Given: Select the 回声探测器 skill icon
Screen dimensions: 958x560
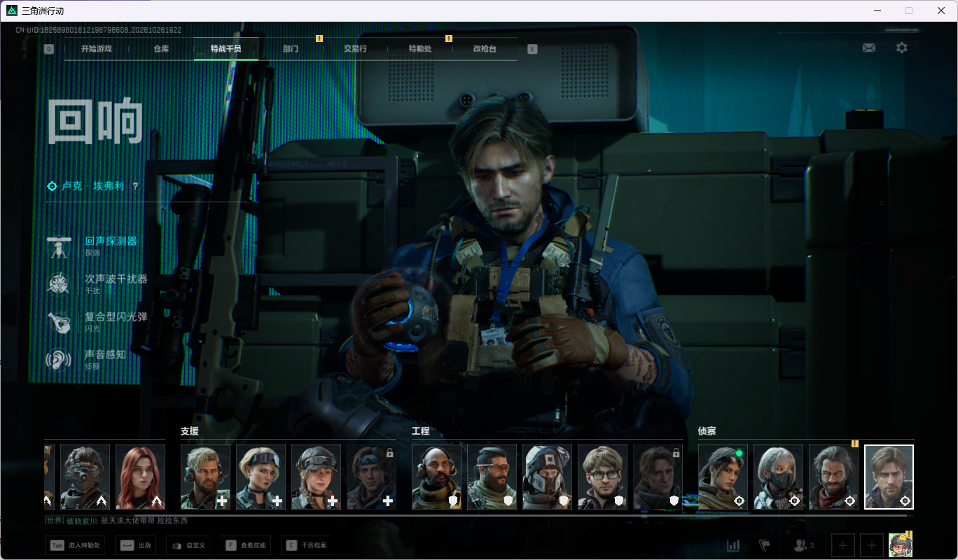Looking at the screenshot, I should pyautogui.click(x=57, y=246).
